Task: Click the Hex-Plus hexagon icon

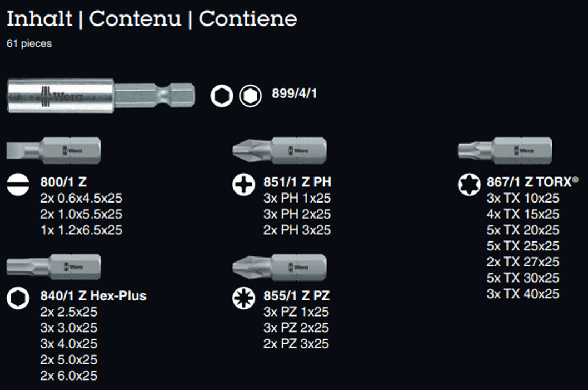Action: pyautogui.click(x=18, y=298)
